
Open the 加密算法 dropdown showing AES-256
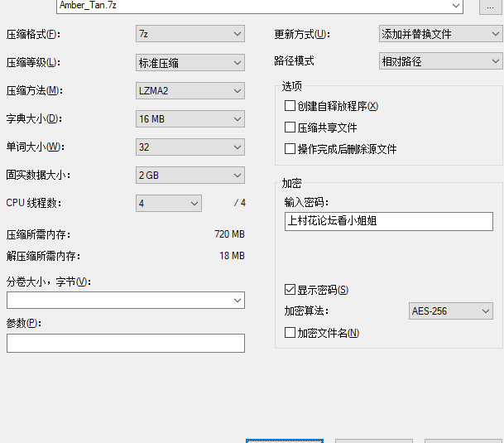pyautogui.click(x=451, y=311)
